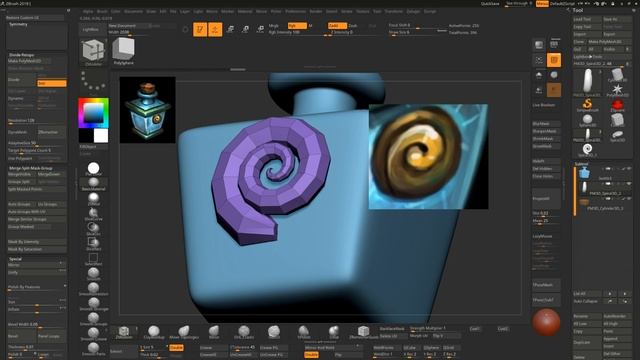Toggle the Menus button in title bar

[x=542, y=4]
